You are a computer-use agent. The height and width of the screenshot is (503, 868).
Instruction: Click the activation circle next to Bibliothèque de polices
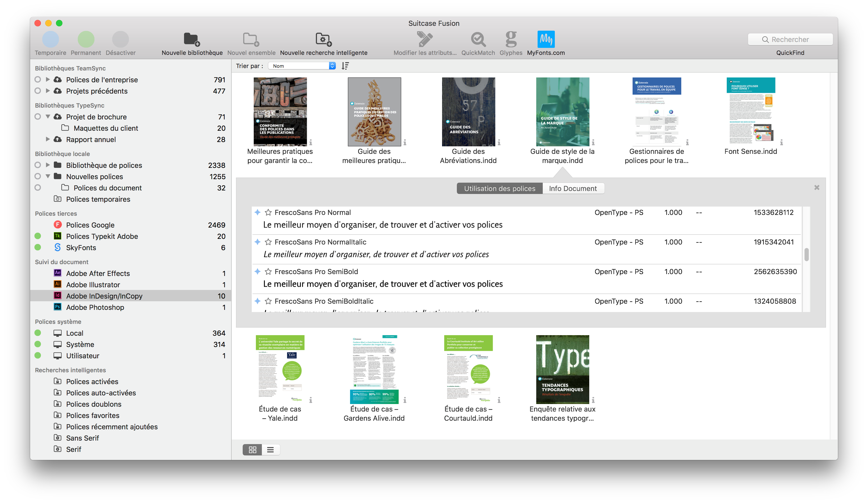pyautogui.click(x=38, y=165)
